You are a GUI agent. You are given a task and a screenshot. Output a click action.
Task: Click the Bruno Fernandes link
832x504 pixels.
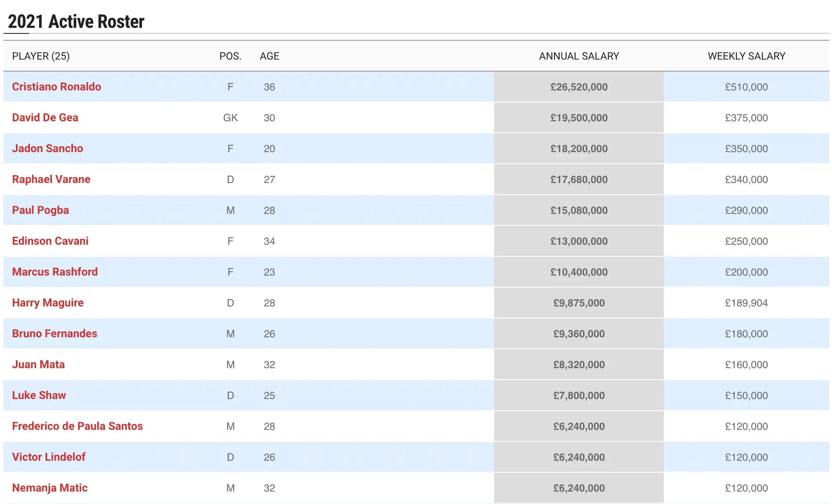54,333
